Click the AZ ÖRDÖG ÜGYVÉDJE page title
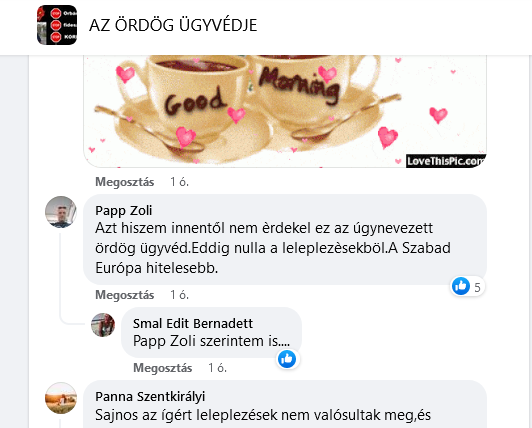532x428 pixels. 173,25
